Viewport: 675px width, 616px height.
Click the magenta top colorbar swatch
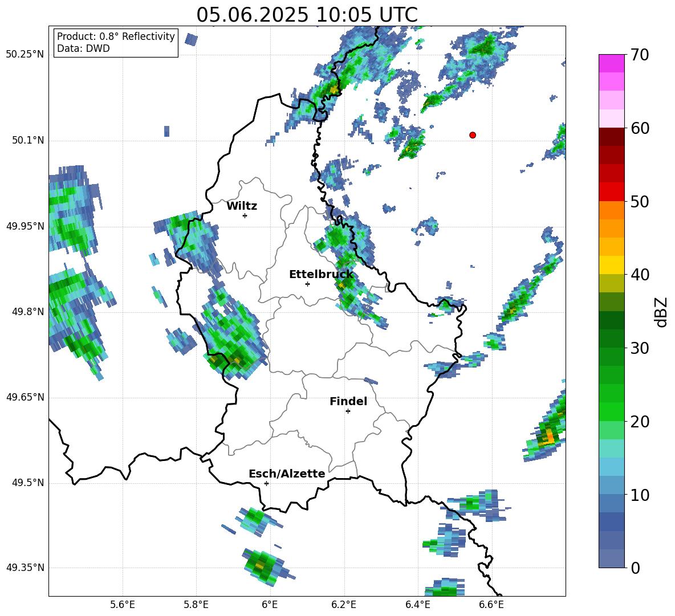click(x=611, y=63)
